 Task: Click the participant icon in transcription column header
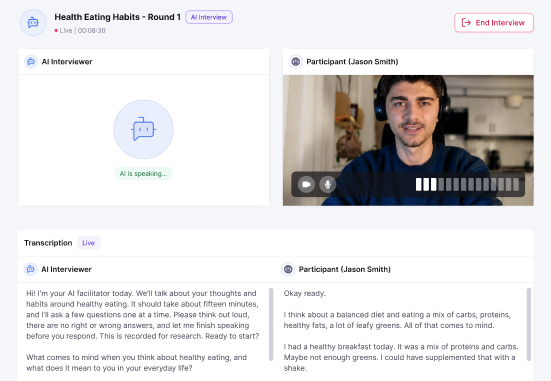point(288,269)
